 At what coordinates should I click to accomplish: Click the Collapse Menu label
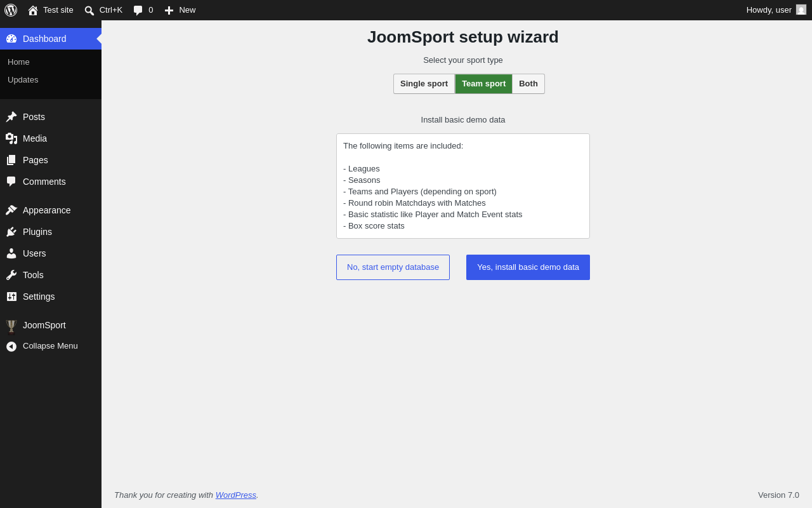click(x=50, y=346)
